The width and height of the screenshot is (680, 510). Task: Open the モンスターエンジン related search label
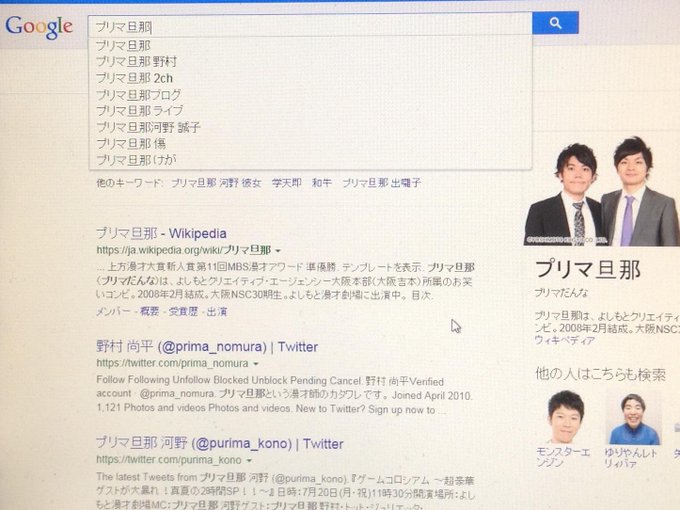click(563, 458)
